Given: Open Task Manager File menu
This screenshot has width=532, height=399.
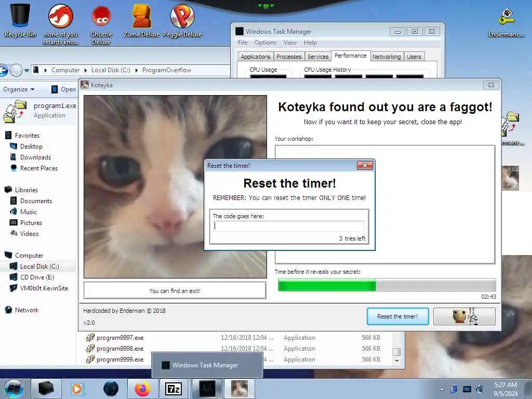Looking at the screenshot, I should tap(243, 43).
